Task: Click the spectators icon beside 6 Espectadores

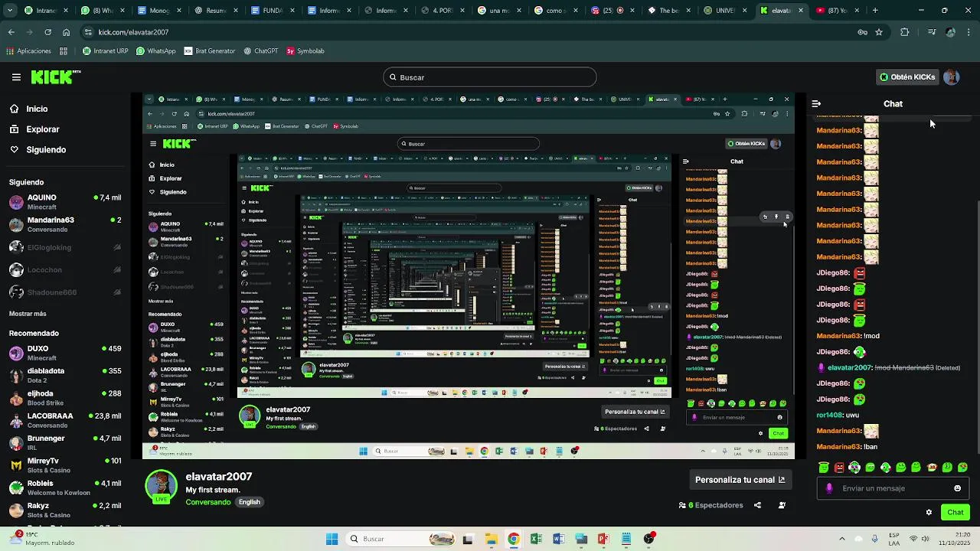Action: tap(682, 505)
